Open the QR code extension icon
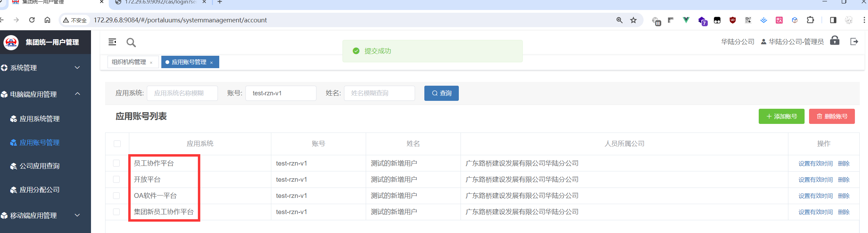This screenshot has width=868, height=233. pyautogui.click(x=748, y=20)
